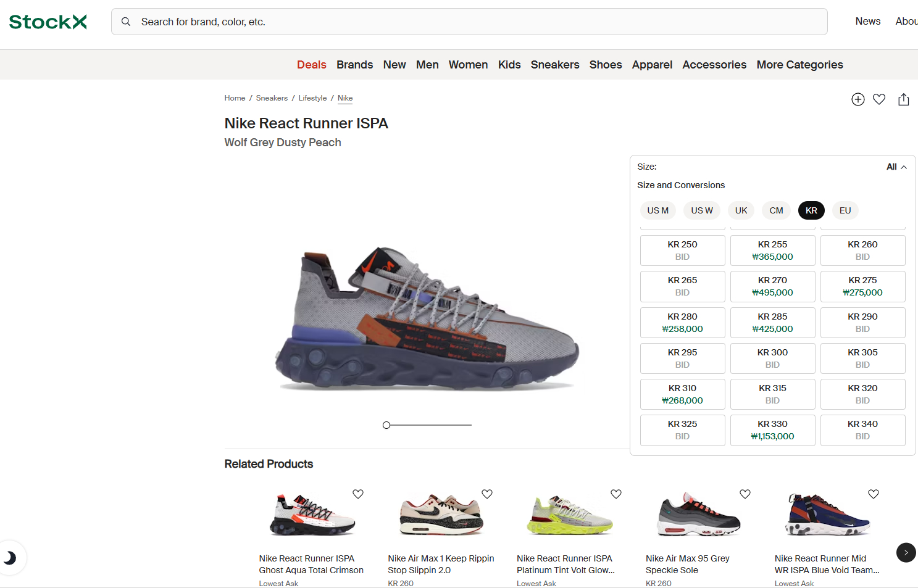
Task: Select the EU size conversion
Action: 845,210
